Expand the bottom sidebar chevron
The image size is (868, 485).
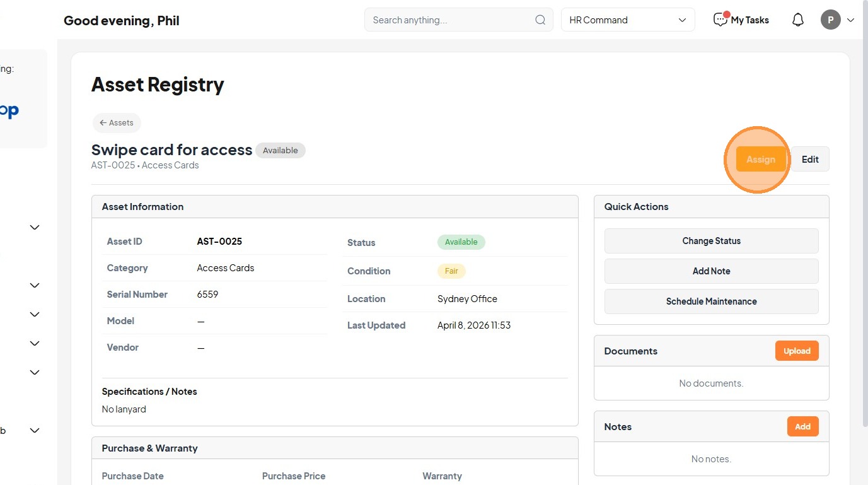coord(35,431)
